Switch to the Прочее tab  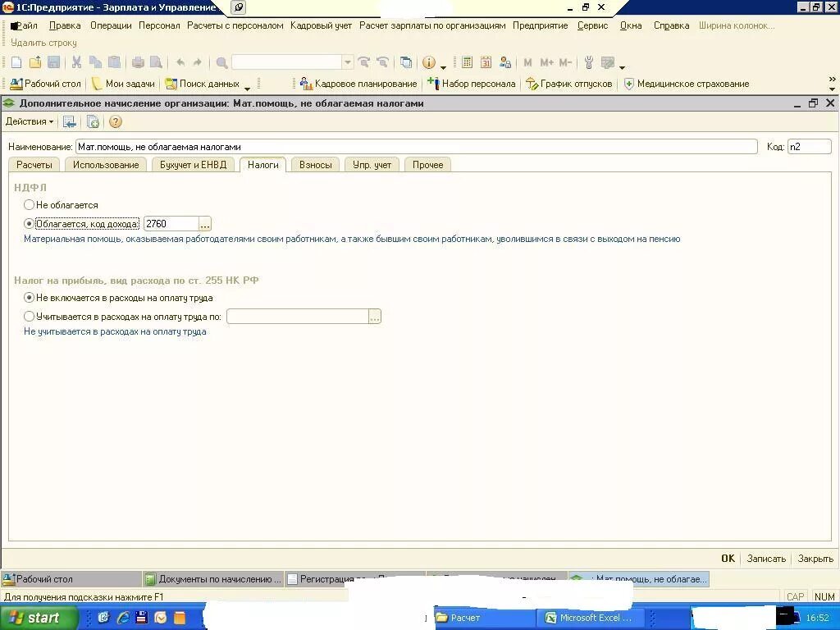(427, 165)
